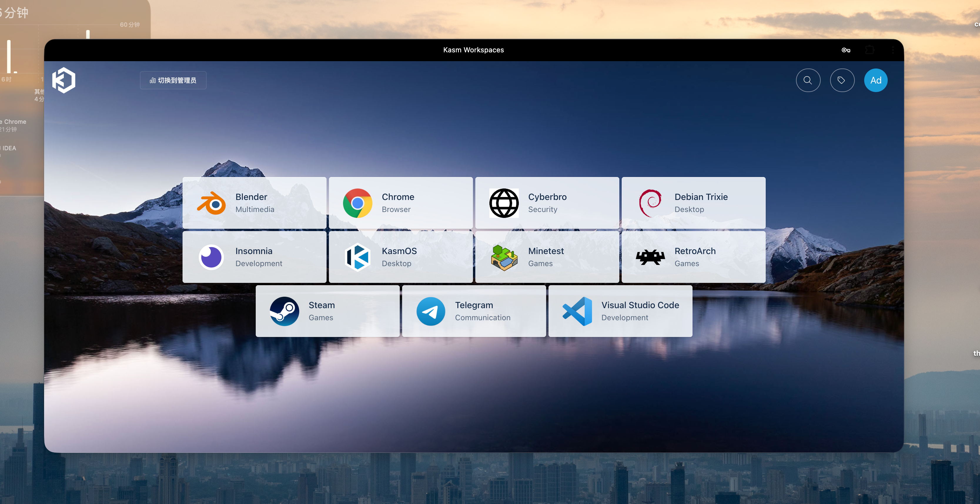The image size is (980, 504).
Task: Open the Insomnia Development workspace
Action: 254,257
